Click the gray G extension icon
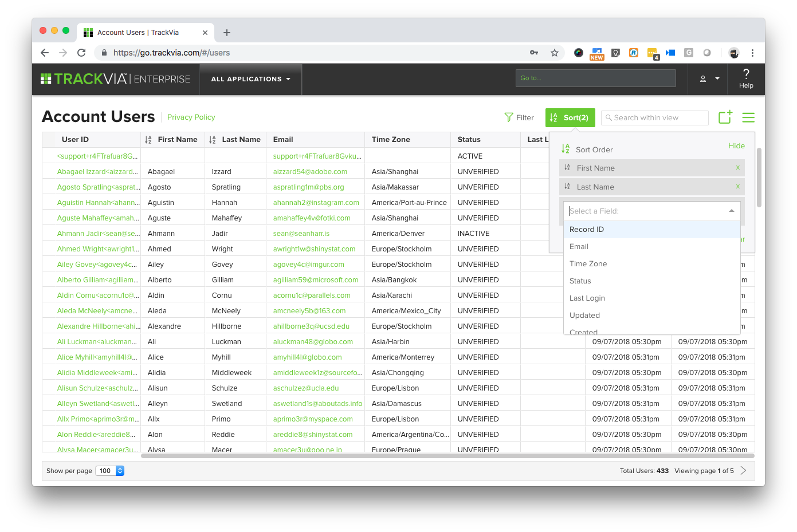This screenshot has height=532, width=797. 689,53
